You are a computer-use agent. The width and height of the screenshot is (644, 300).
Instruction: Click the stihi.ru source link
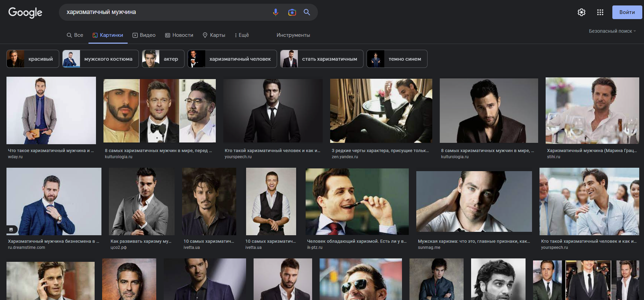tap(553, 157)
